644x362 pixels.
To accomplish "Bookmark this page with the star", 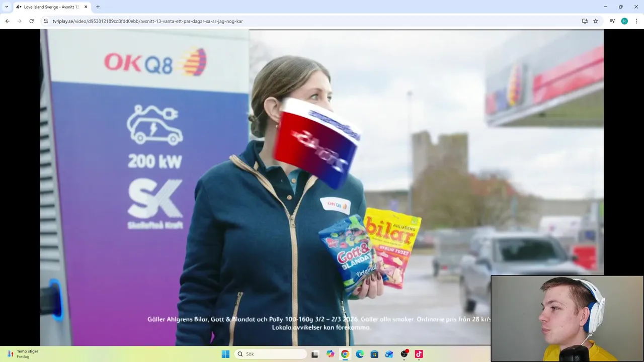I will point(596,21).
